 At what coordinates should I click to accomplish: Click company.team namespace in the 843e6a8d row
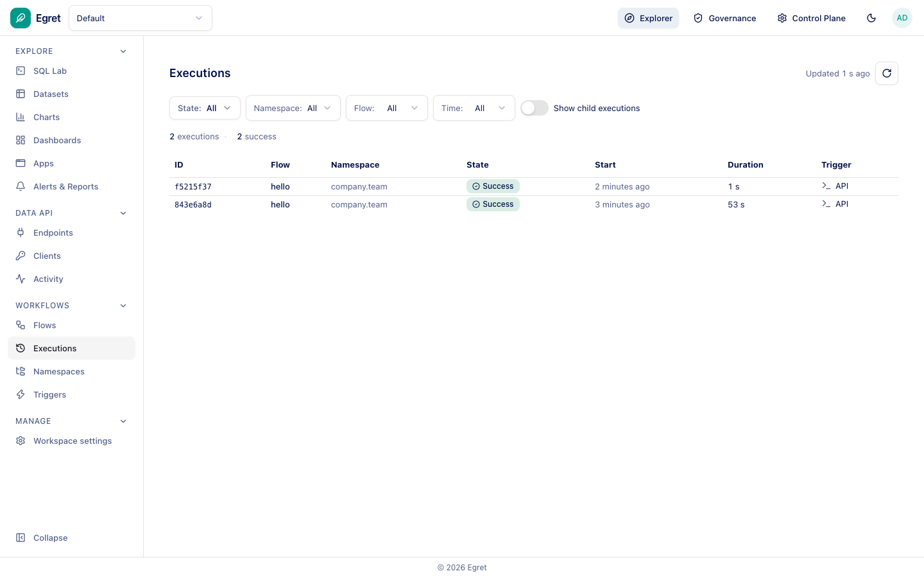(359, 205)
